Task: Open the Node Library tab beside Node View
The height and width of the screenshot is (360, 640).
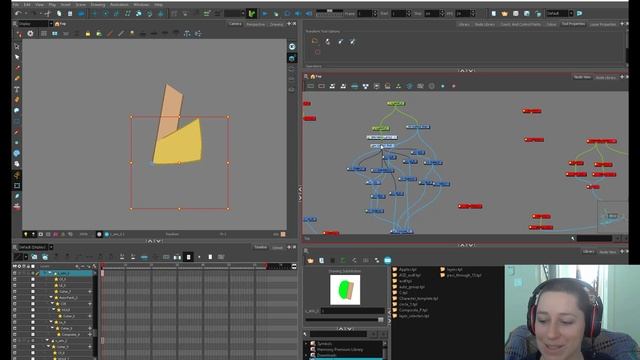Action: pyautogui.click(x=605, y=77)
